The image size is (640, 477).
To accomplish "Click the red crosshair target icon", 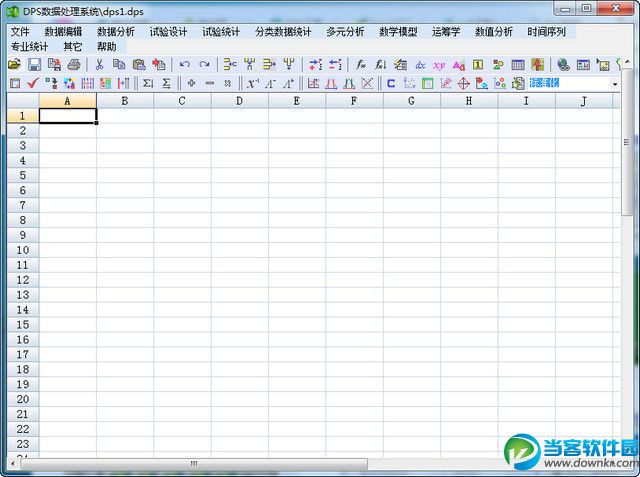I will pyautogui.click(x=464, y=84).
